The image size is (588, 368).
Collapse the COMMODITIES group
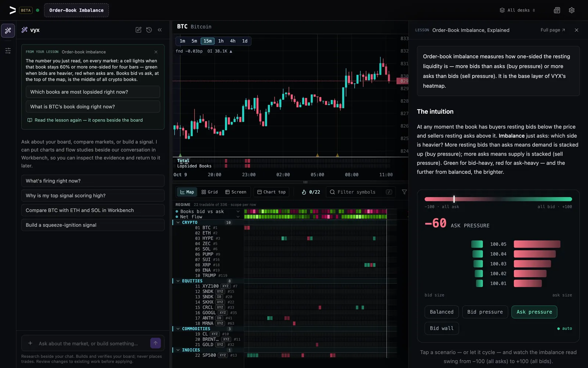[178, 329]
